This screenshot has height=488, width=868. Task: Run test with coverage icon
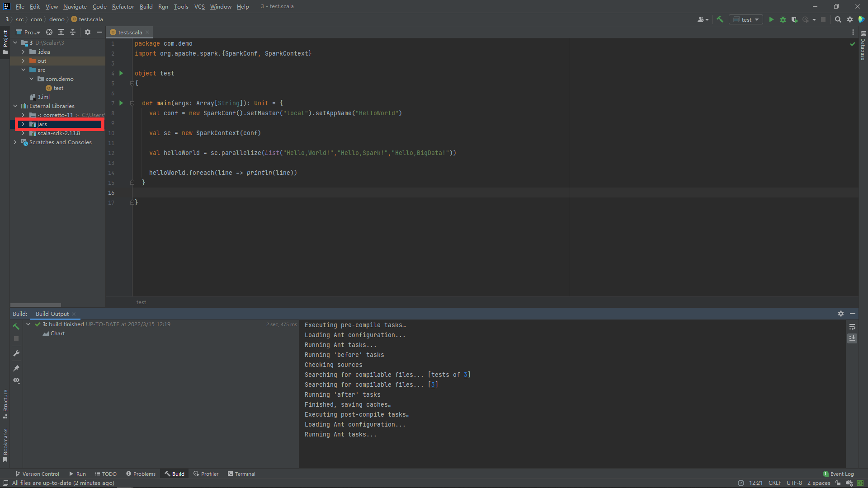pyautogui.click(x=794, y=19)
